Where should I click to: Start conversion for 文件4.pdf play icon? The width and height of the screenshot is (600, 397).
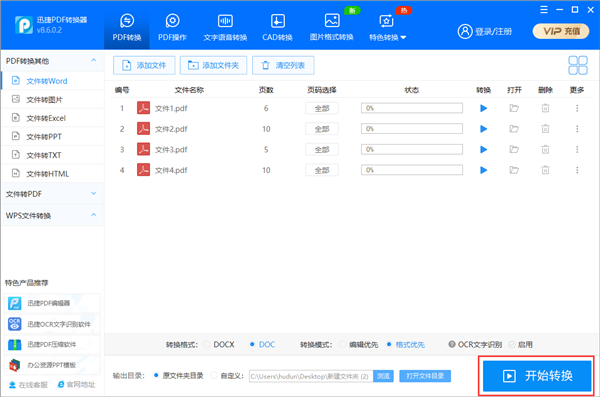click(x=484, y=170)
